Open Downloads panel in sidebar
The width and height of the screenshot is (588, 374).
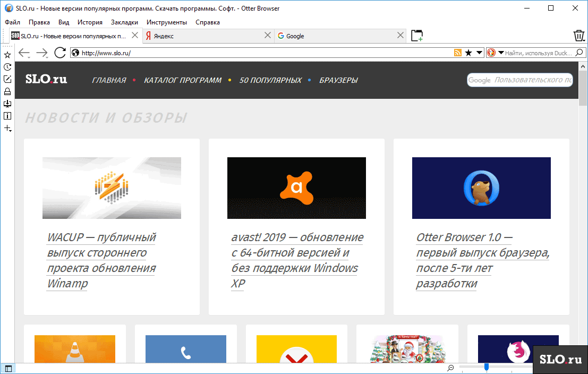click(7, 104)
